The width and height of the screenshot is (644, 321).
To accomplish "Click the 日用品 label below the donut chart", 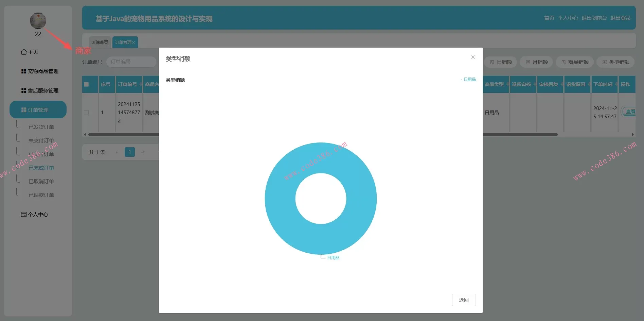I will pos(333,258).
